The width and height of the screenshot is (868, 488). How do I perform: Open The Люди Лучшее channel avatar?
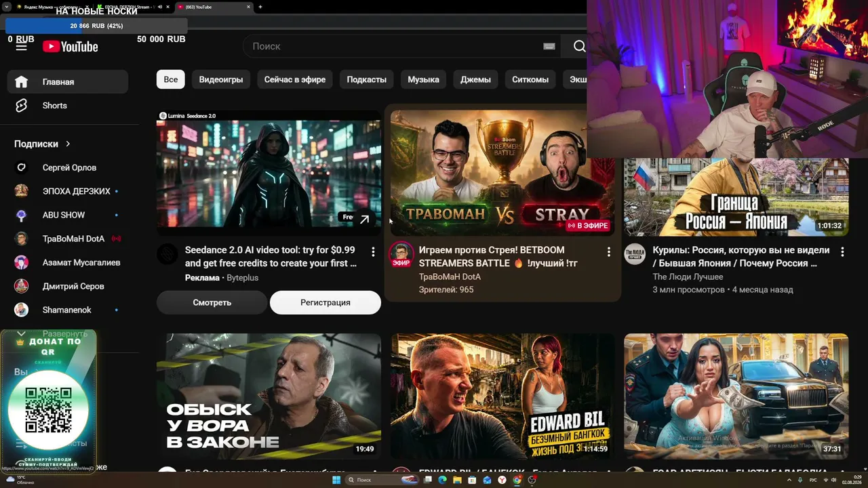(x=635, y=254)
